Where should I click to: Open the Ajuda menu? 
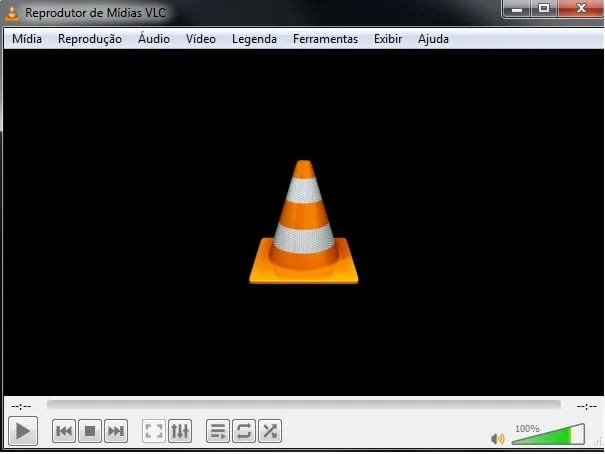(x=433, y=39)
